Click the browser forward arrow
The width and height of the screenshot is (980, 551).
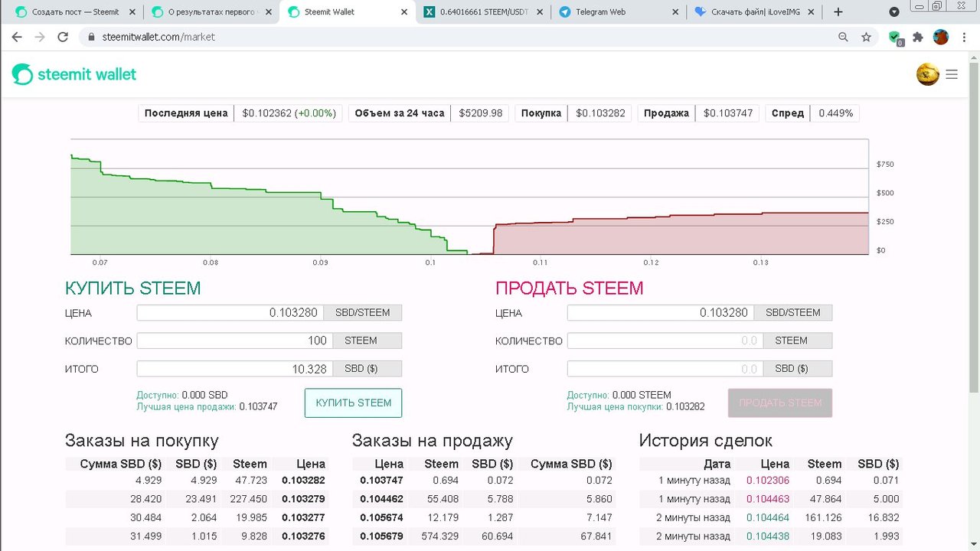40,37
